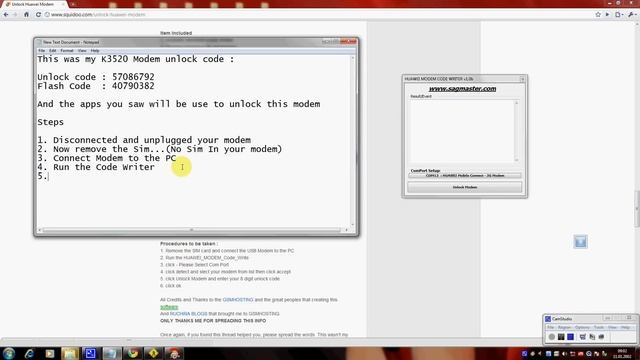Screen dimensions: 640x360
Task: Click browser Forward arrow
Action: (16, 14)
